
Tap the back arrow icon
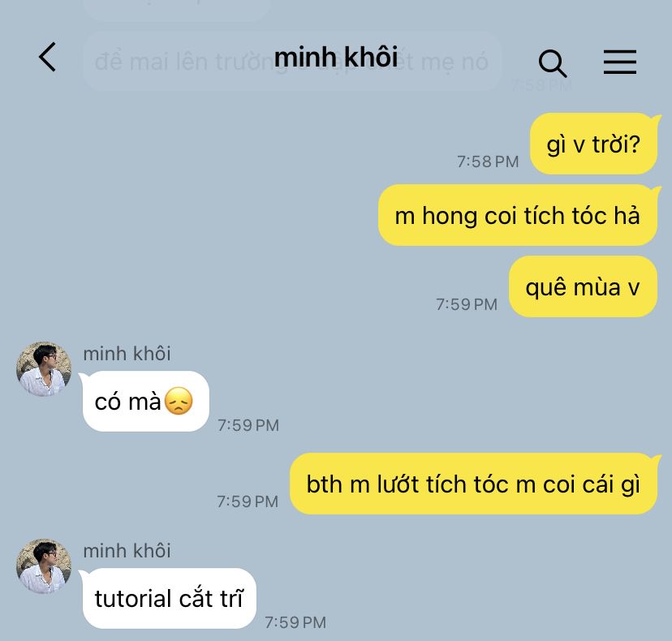[48, 57]
